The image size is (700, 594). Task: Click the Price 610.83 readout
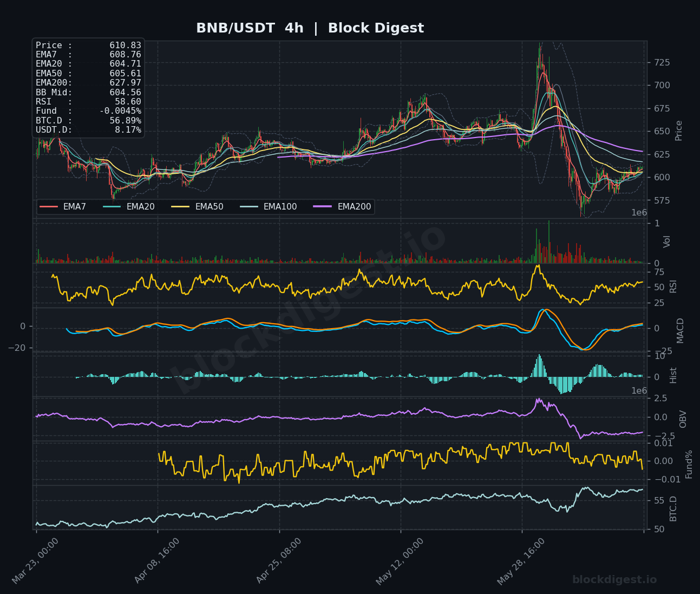tap(88, 45)
